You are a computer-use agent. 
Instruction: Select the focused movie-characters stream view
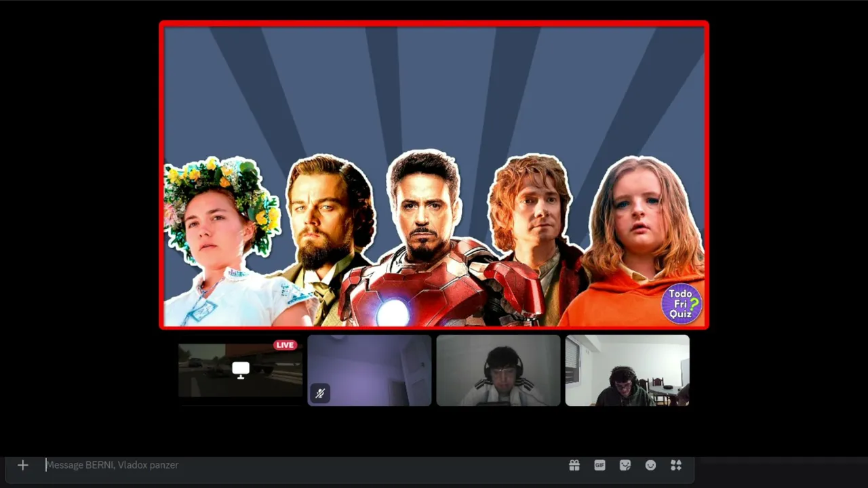pos(434,175)
